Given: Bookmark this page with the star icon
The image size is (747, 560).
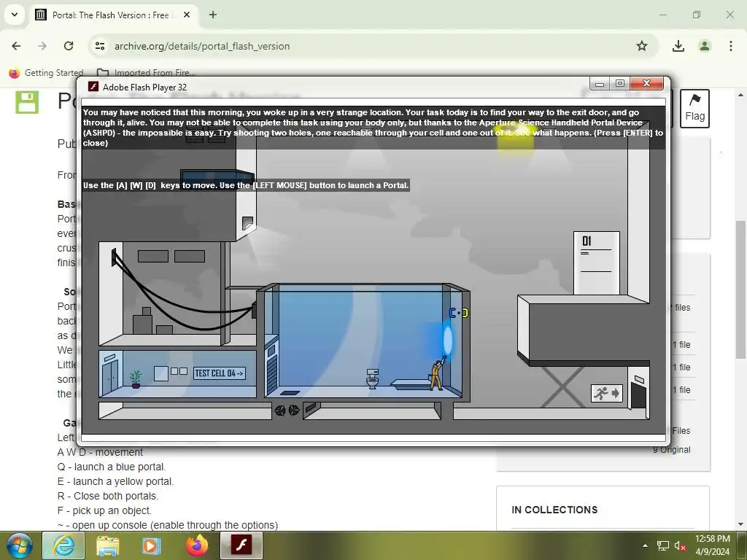Looking at the screenshot, I should click(x=642, y=46).
